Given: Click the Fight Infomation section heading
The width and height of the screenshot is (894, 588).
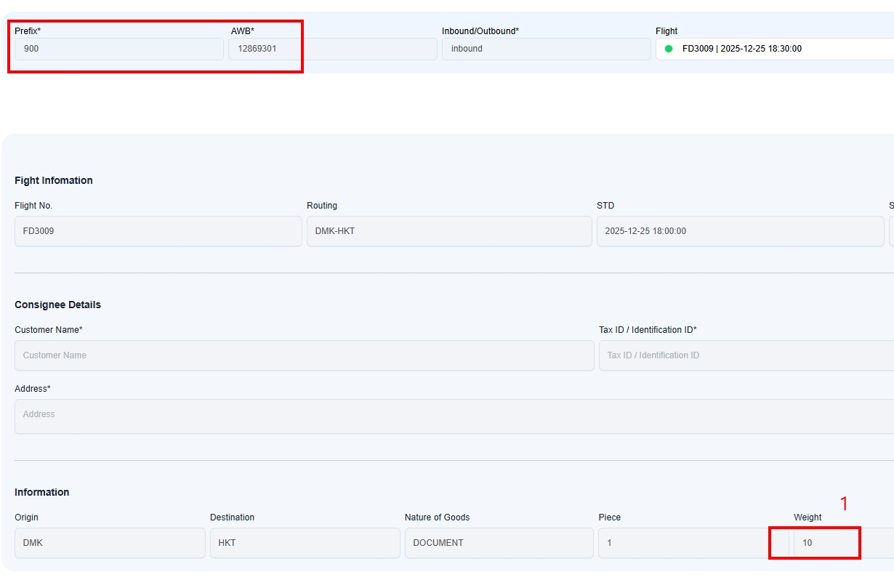Looking at the screenshot, I should (x=54, y=180).
